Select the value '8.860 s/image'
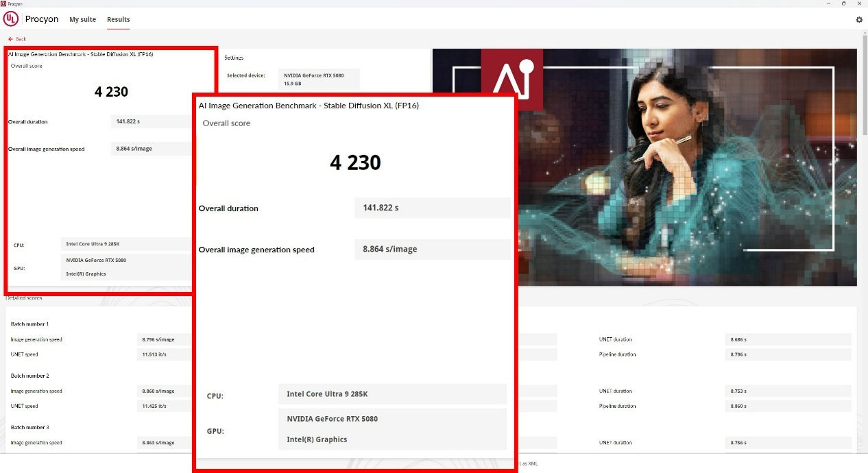The image size is (868, 473). coord(158,391)
